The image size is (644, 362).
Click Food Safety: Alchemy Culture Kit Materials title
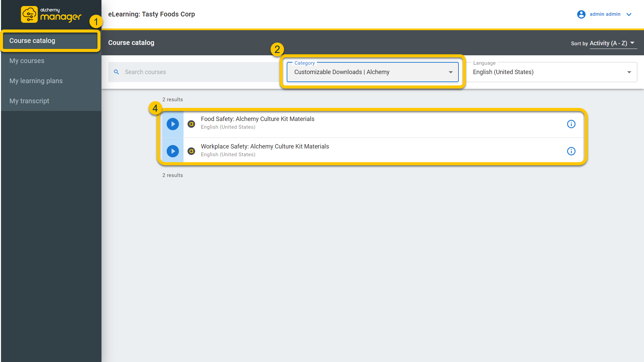click(x=258, y=119)
